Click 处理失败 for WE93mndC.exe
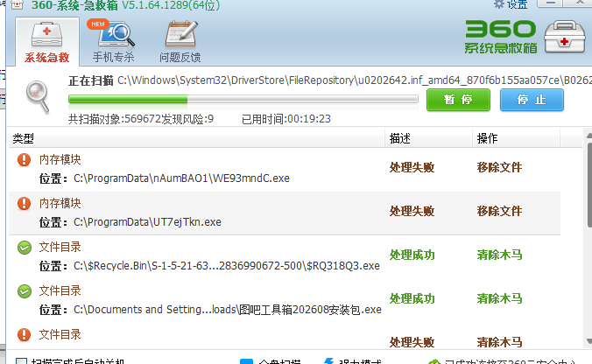 (x=412, y=167)
